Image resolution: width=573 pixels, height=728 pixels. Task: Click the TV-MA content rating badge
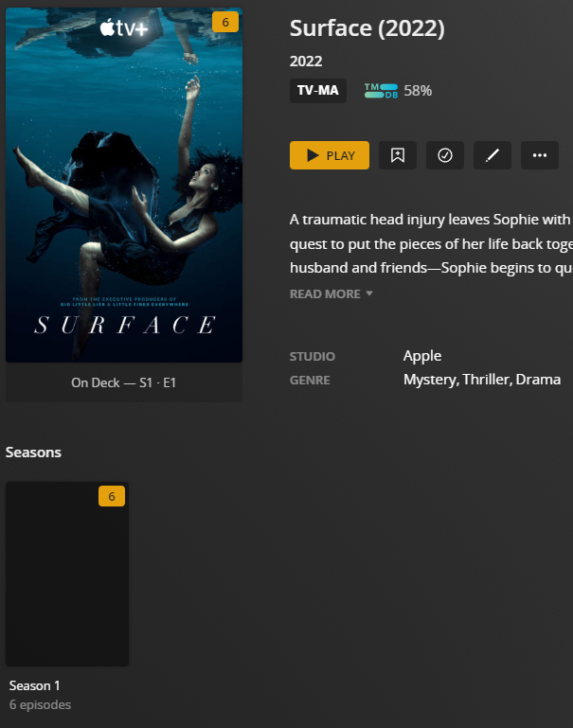(317, 91)
